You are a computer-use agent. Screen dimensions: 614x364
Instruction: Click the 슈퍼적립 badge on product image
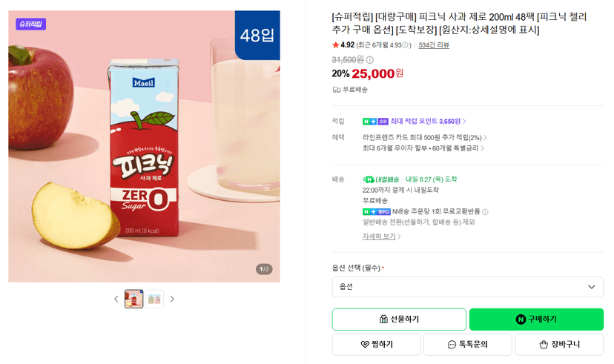click(x=31, y=24)
